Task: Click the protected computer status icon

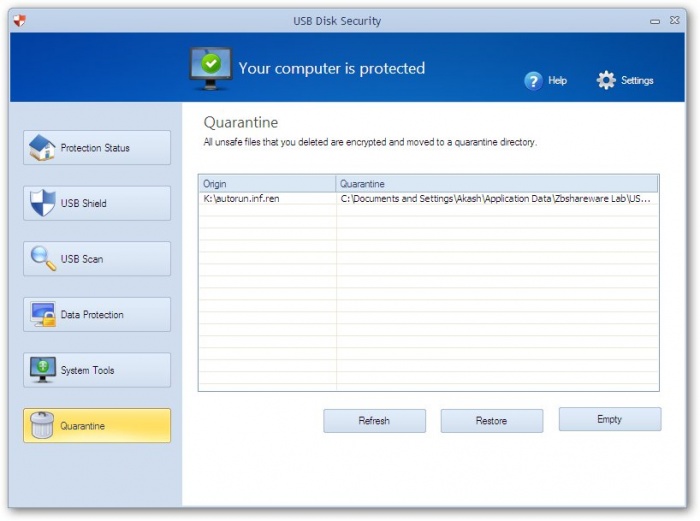Action: point(210,68)
